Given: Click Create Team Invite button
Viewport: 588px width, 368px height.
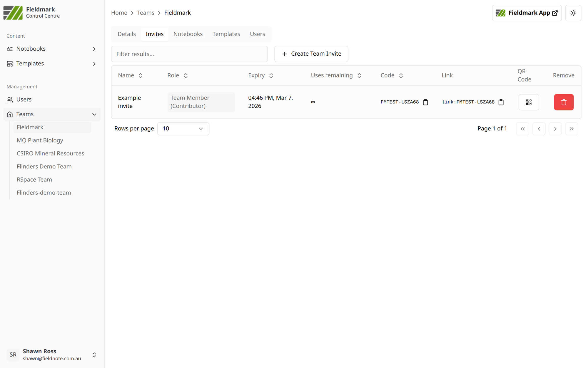Looking at the screenshot, I should click(x=311, y=54).
